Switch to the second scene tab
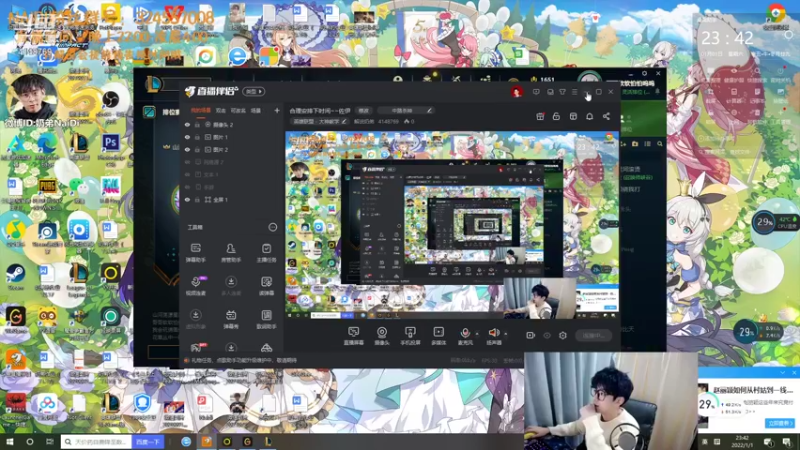Screen dimensions: 800x450 tap(220, 110)
